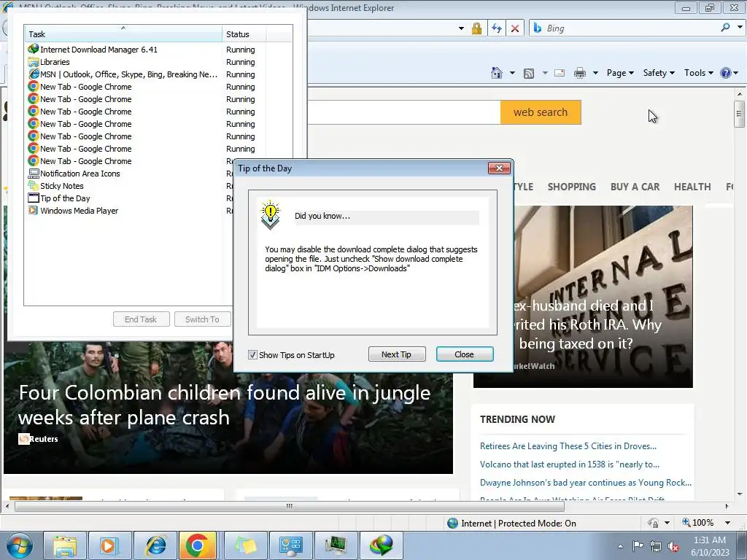
Task: Open Windows Explorer from taskbar
Action: pyautogui.click(x=65, y=545)
